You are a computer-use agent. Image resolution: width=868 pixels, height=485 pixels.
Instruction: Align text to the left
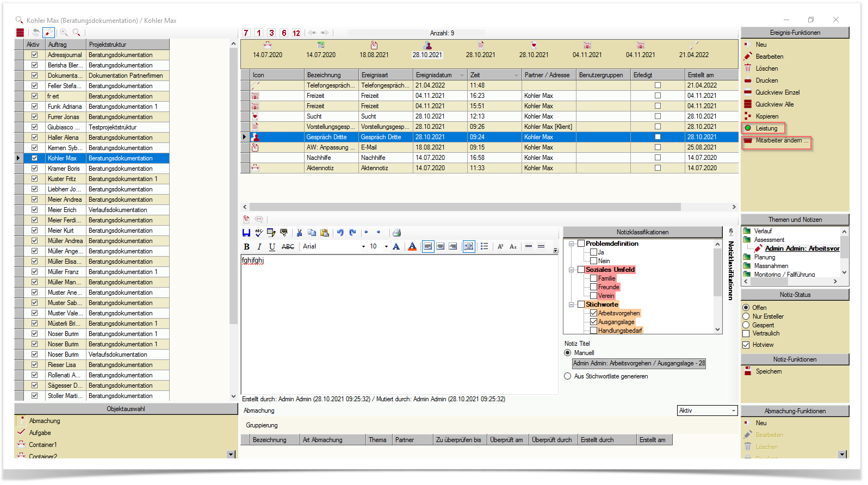coord(428,247)
